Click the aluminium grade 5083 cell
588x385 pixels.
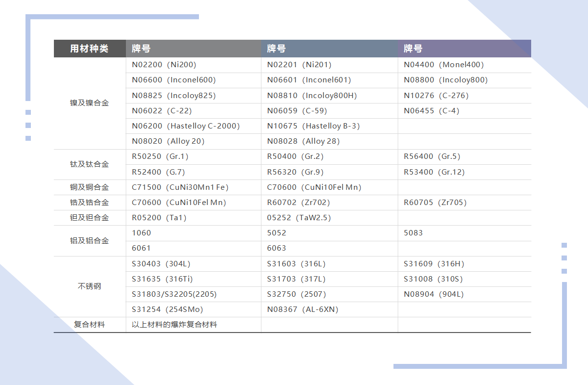pyautogui.click(x=465, y=233)
